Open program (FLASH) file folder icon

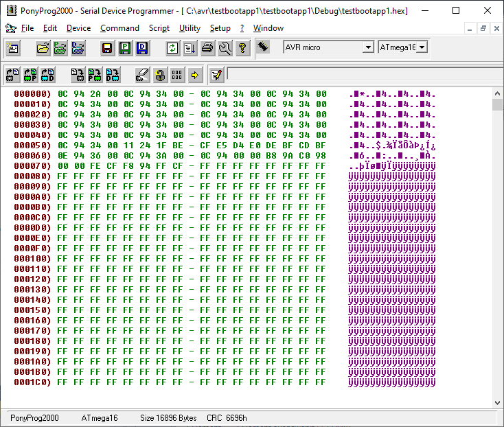tap(60, 48)
